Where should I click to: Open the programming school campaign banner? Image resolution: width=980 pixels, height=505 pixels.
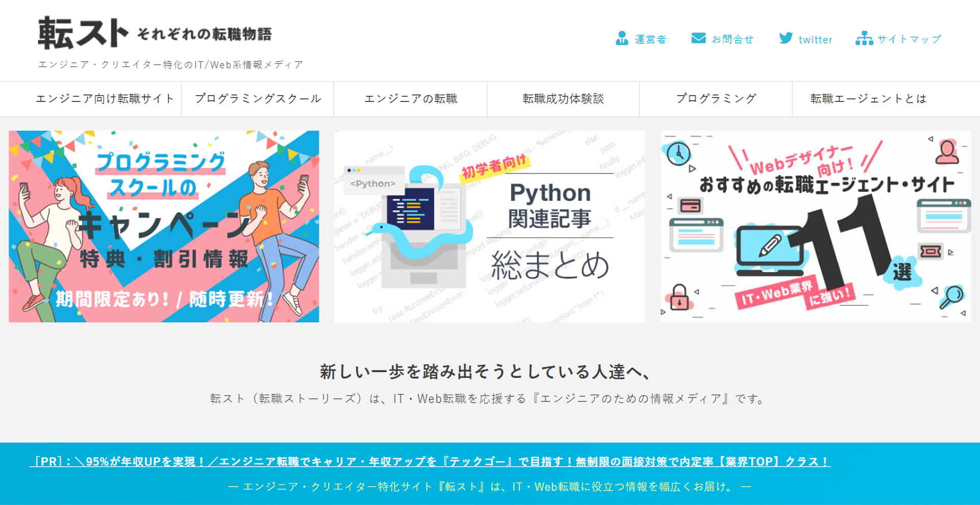pos(164,226)
